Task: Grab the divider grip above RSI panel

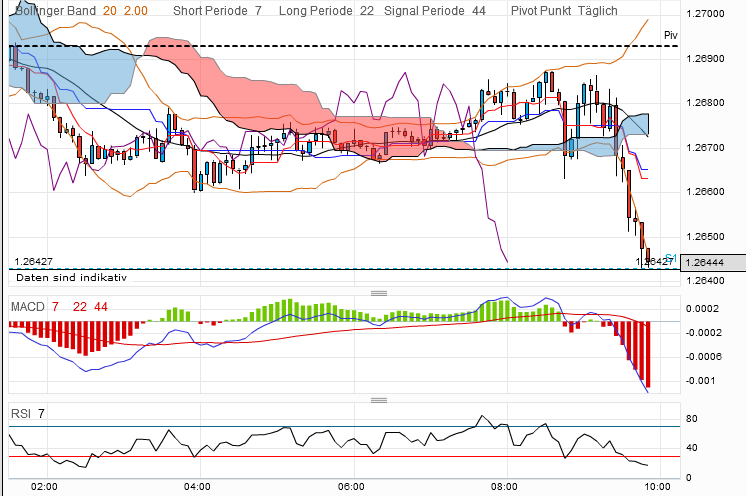Action: 379,400
